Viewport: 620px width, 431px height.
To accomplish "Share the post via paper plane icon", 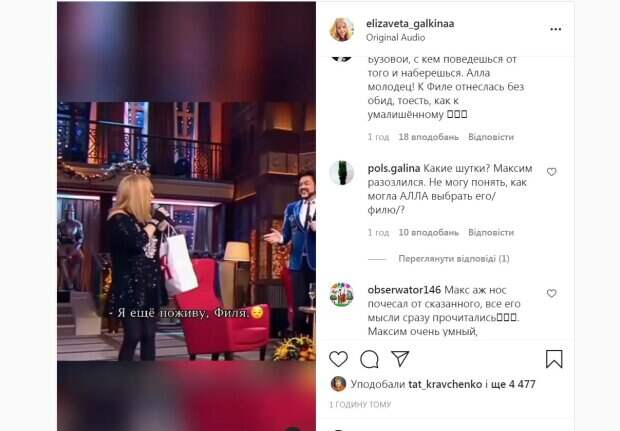I will (400, 358).
